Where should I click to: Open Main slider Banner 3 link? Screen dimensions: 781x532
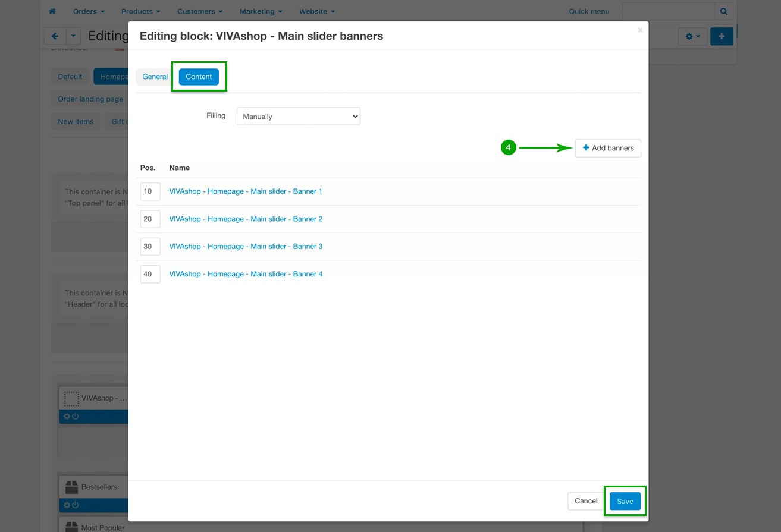pos(246,246)
